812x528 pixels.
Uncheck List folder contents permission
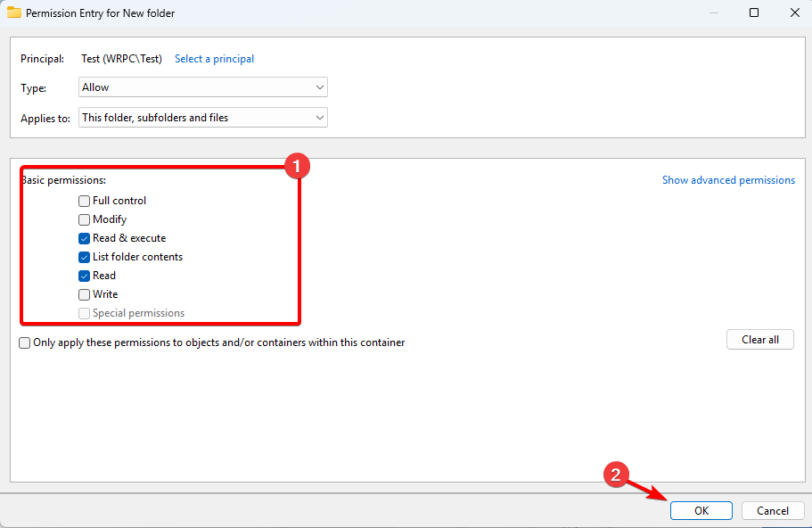point(84,257)
